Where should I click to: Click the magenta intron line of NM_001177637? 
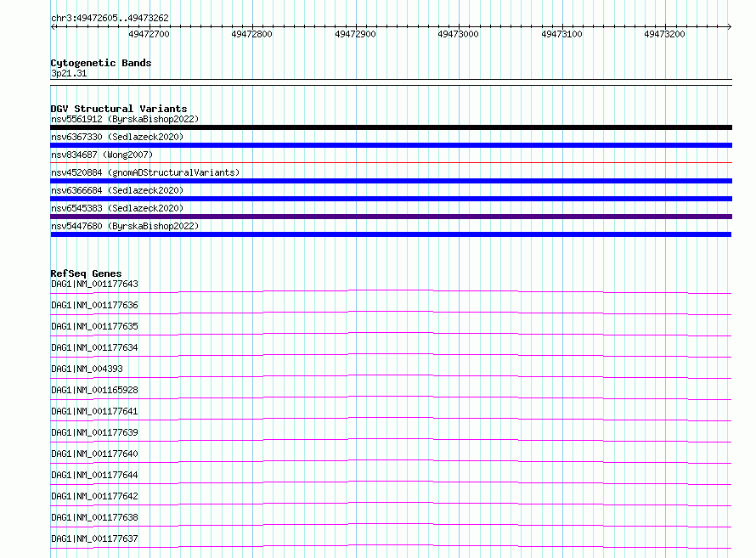[391, 544]
